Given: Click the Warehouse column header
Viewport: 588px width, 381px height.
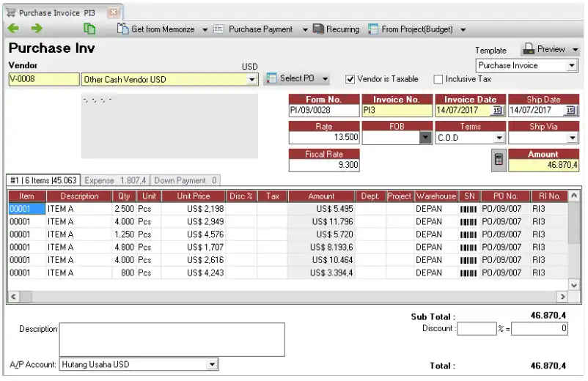Looking at the screenshot, I should point(436,196).
